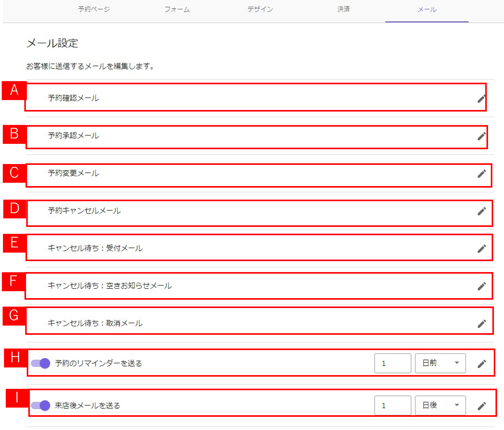Toggle the 予約のリマインダーを送る switch
Screen dimensions: 504x430
[40, 363]
